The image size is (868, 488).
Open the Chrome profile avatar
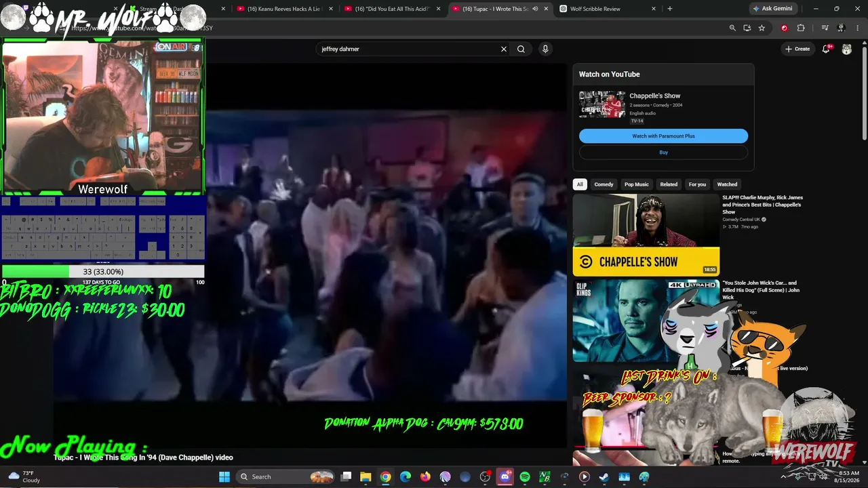pyautogui.click(x=841, y=28)
